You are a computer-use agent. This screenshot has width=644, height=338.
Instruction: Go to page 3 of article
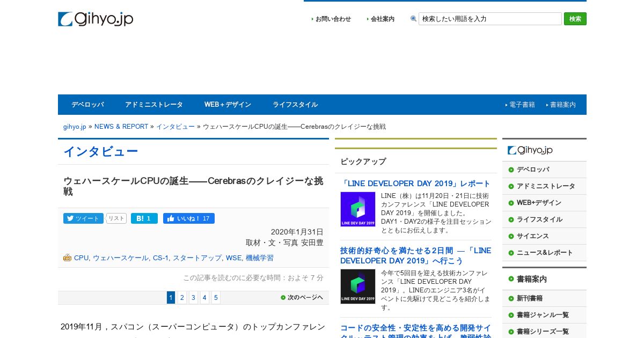(193, 297)
